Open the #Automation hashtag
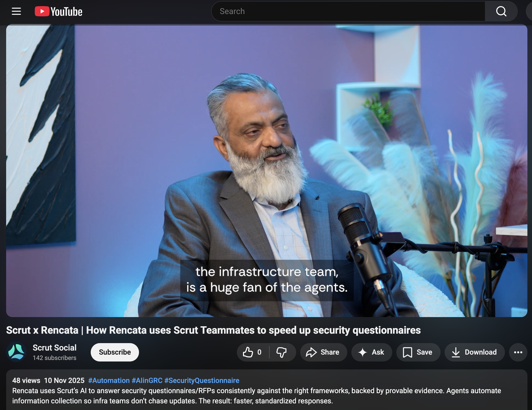This screenshot has width=532, height=410. (109, 380)
